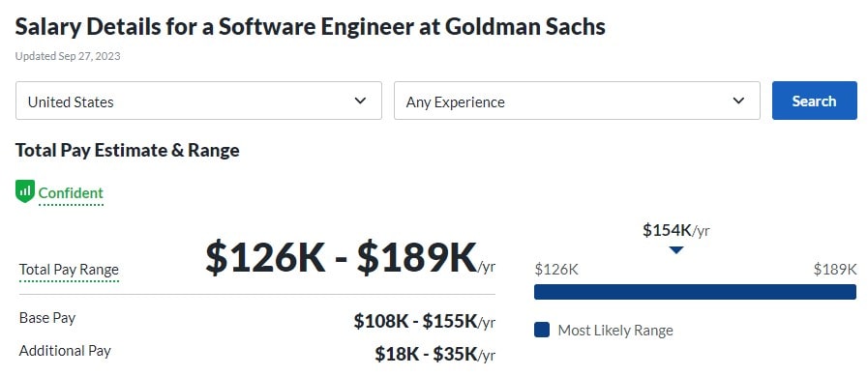Open the United States location dropdown
The image size is (868, 376).
198,101
